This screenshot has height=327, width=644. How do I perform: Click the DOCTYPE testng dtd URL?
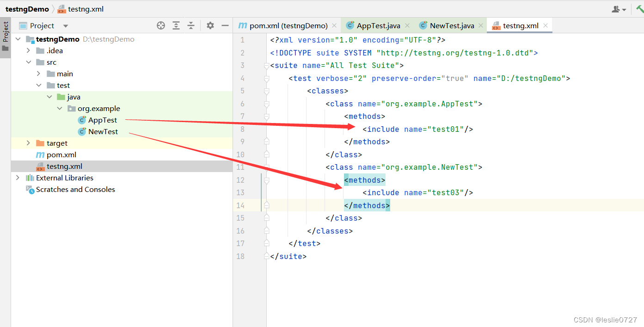point(455,53)
